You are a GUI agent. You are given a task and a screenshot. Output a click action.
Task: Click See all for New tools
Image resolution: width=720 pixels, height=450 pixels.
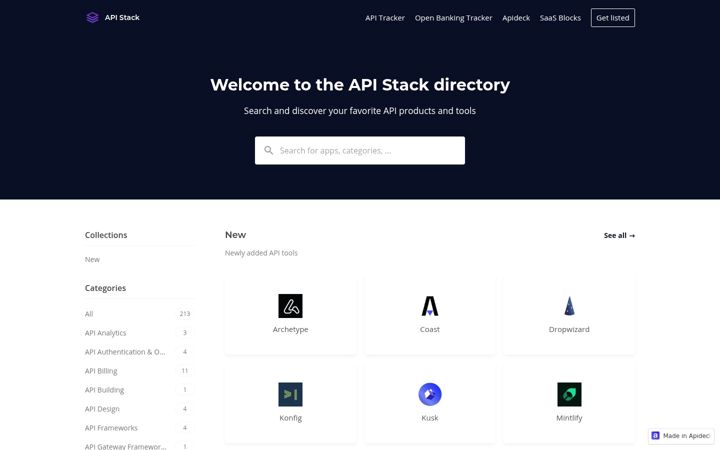619,236
